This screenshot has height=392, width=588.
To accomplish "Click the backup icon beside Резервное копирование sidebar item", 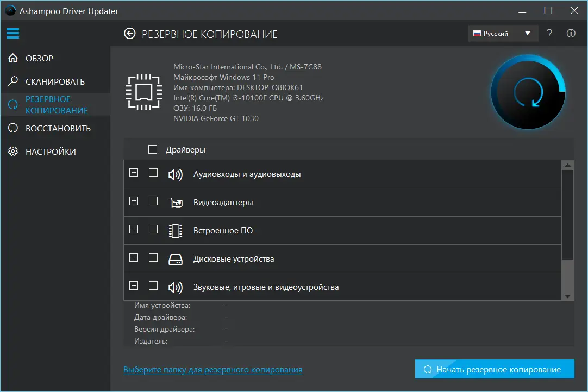I will [13, 105].
